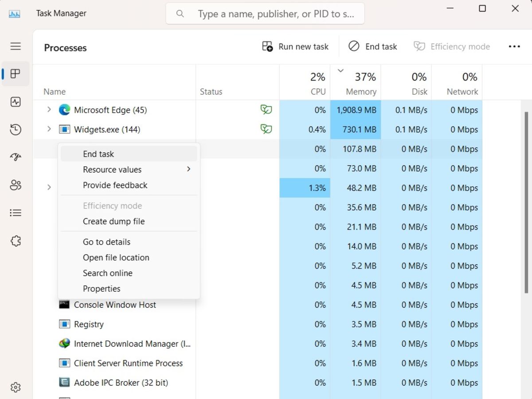Select the Registry process row
Screen dimensions: 532x399
point(258,324)
